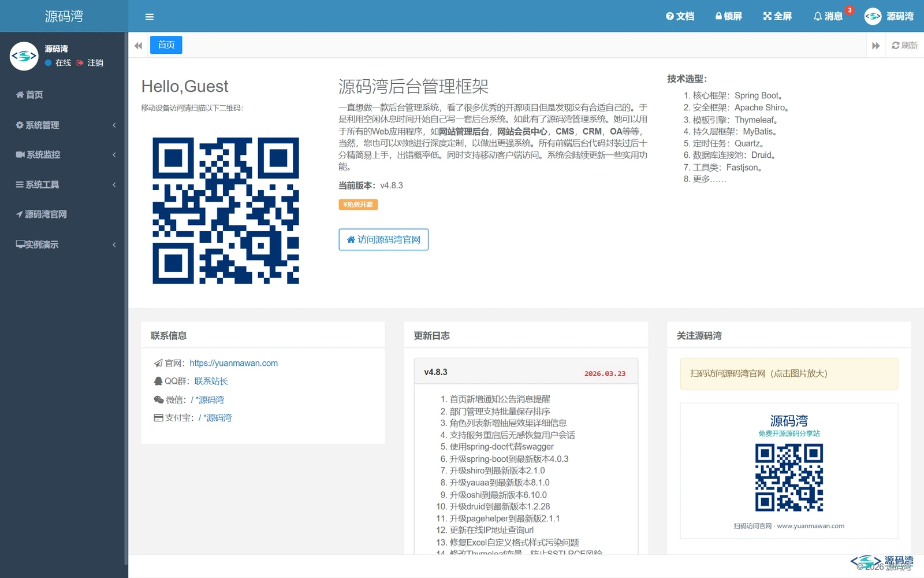
Task: Expand the 系统监控 sidebar menu
Action: 64,154
